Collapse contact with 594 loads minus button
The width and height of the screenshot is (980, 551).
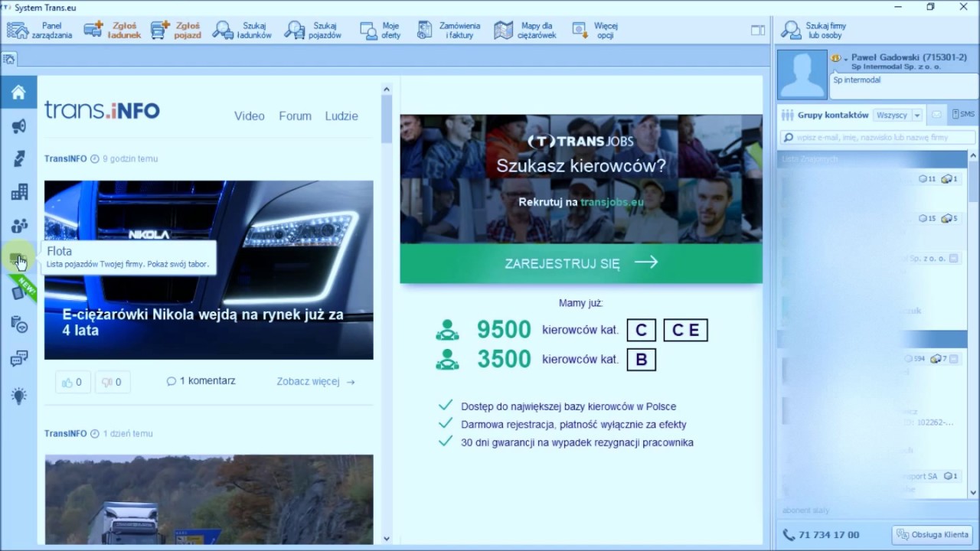953,359
